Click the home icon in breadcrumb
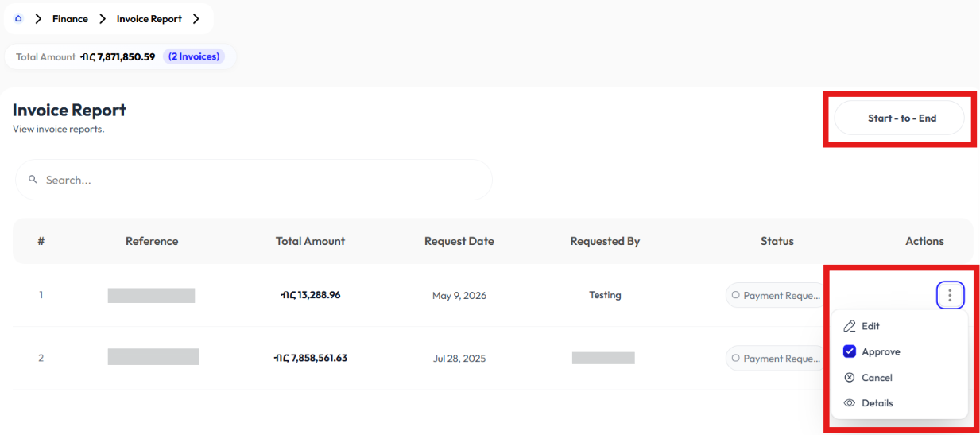The image size is (980, 435). coord(18,18)
